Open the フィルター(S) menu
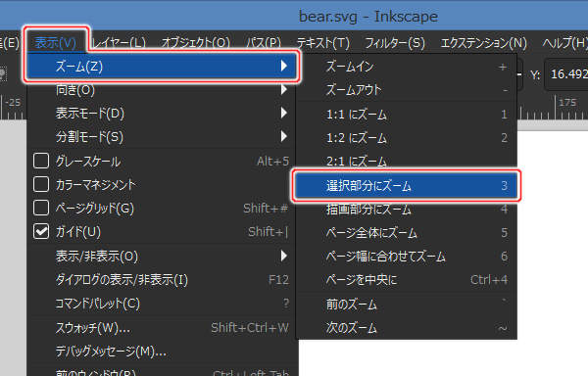 tap(395, 43)
